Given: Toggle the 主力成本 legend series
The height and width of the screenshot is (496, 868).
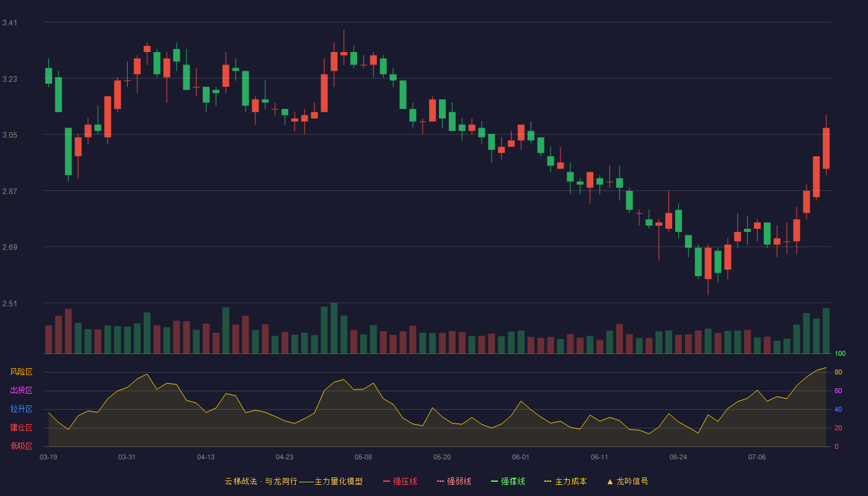Looking at the screenshot, I should point(565,481).
